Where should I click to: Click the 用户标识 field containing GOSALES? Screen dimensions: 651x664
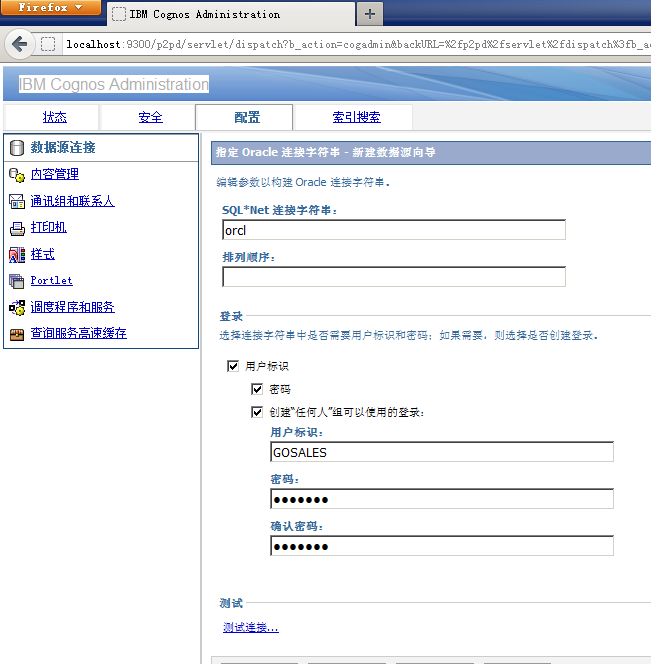pyautogui.click(x=442, y=452)
